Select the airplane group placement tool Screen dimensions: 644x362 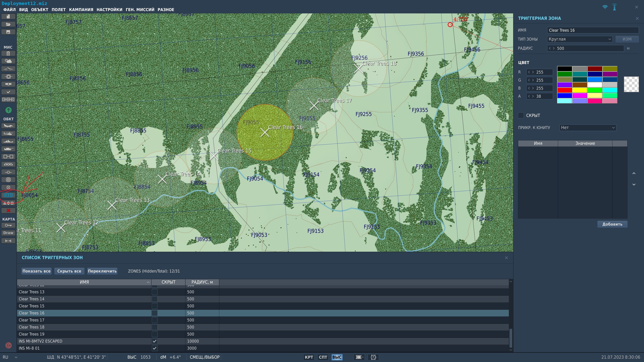point(8,126)
